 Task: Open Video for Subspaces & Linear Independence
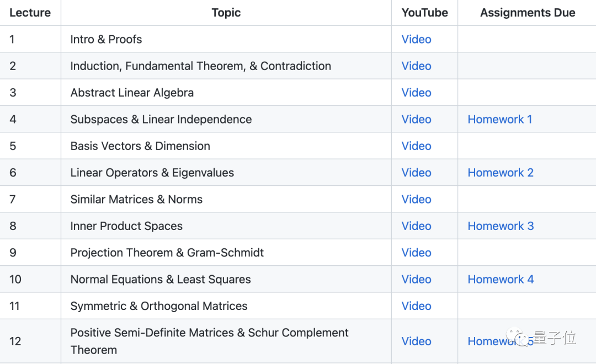pos(416,119)
